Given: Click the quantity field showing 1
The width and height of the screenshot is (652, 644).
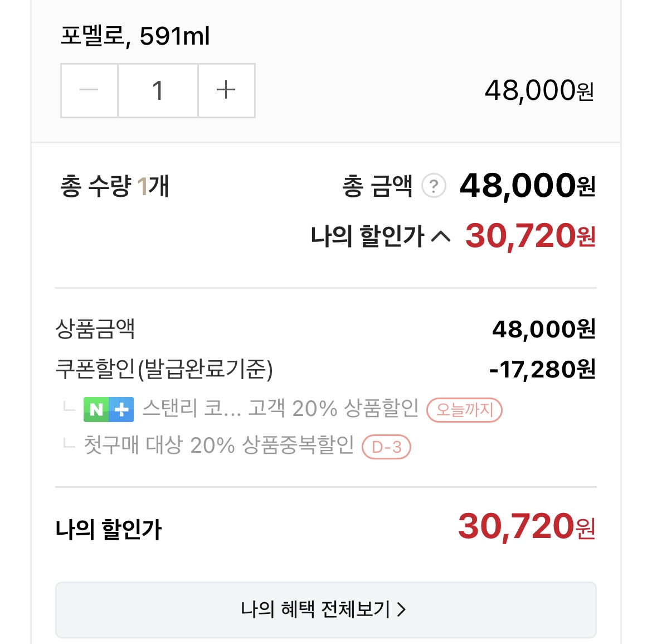Looking at the screenshot, I should [x=158, y=90].
